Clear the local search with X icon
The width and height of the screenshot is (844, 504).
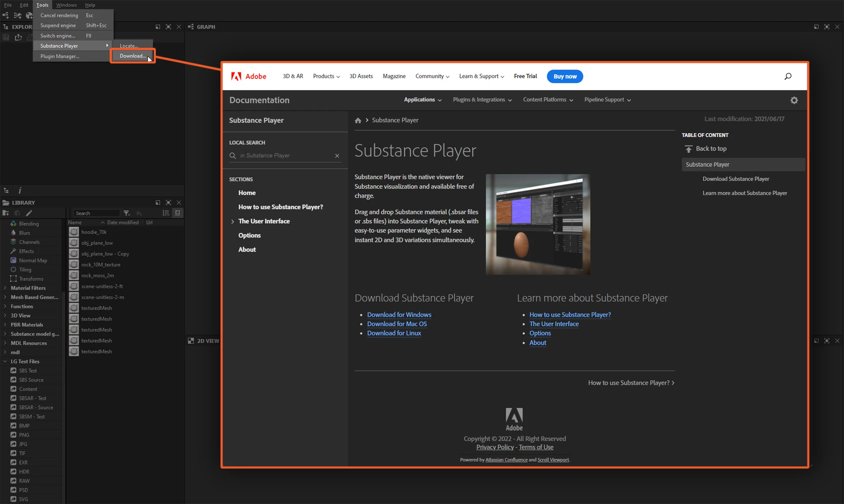337,156
